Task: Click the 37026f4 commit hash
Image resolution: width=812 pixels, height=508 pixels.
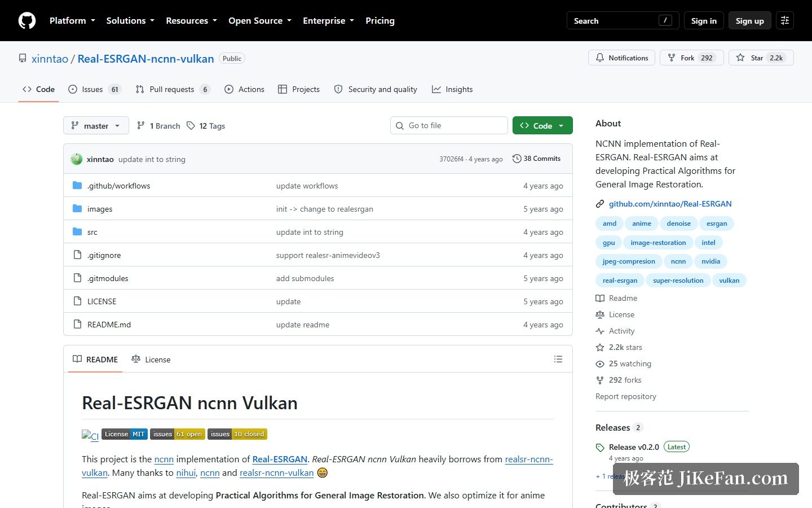Action: [451, 159]
